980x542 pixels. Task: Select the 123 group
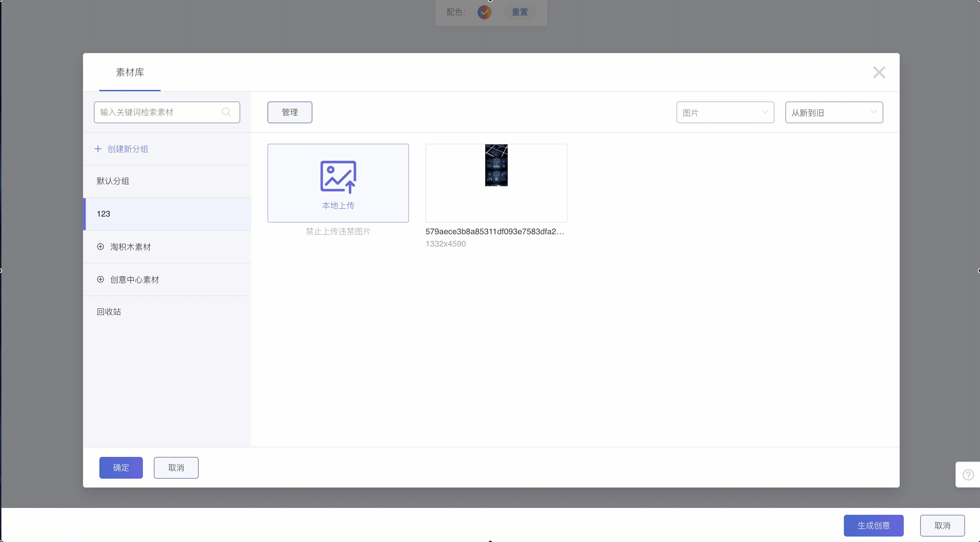point(103,214)
